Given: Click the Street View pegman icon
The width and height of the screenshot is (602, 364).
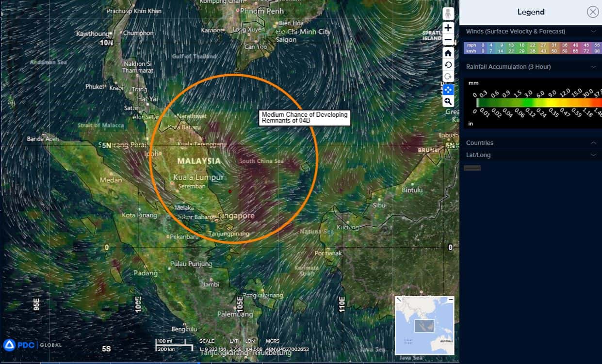Looking at the screenshot, I should (448, 14).
